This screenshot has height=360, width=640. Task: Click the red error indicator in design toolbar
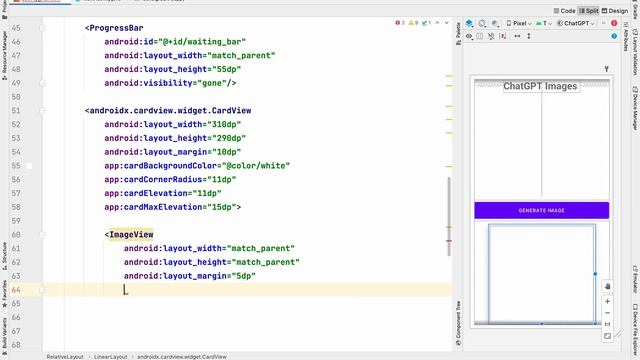pos(614,23)
